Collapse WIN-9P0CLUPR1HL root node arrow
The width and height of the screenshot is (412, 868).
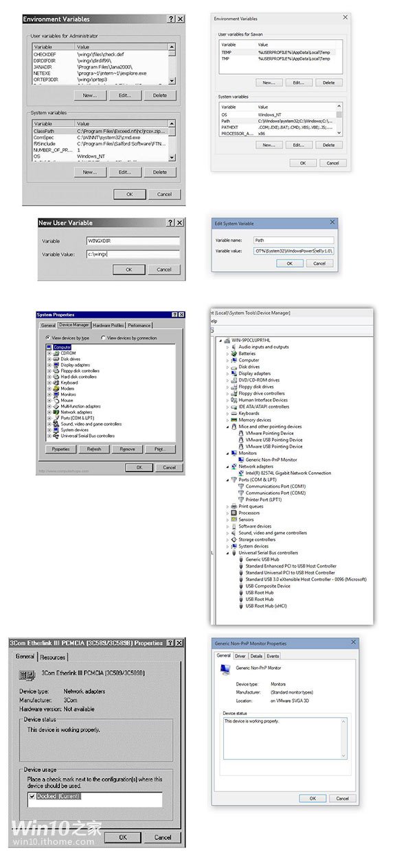coord(220,340)
